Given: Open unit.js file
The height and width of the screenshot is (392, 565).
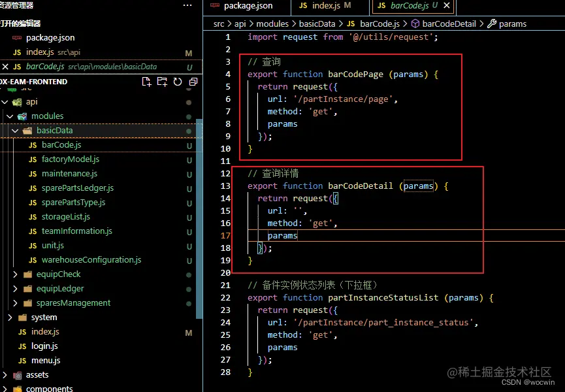Looking at the screenshot, I should point(53,246).
